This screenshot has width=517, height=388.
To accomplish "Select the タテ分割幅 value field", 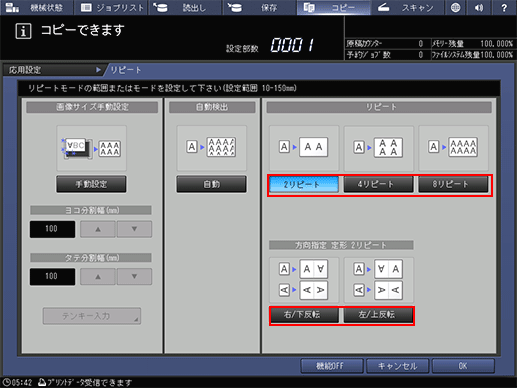I will (x=52, y=276).
